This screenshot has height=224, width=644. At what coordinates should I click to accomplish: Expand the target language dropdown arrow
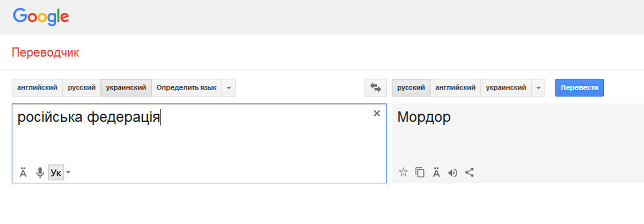(538, 87)
